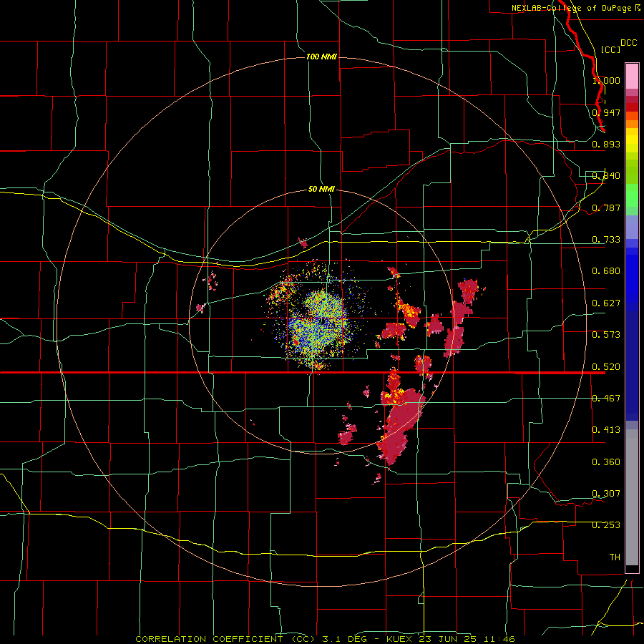Click the 0.947 legend value

tap(606, 112)
